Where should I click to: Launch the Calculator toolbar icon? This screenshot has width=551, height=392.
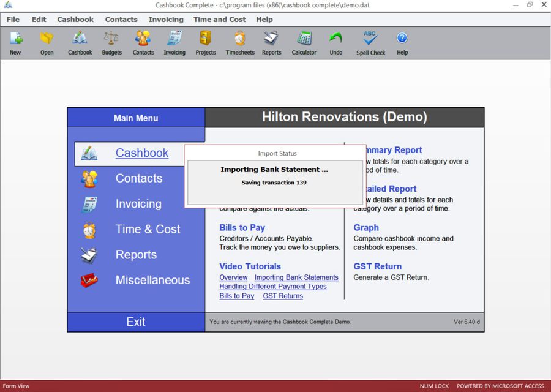304,38
